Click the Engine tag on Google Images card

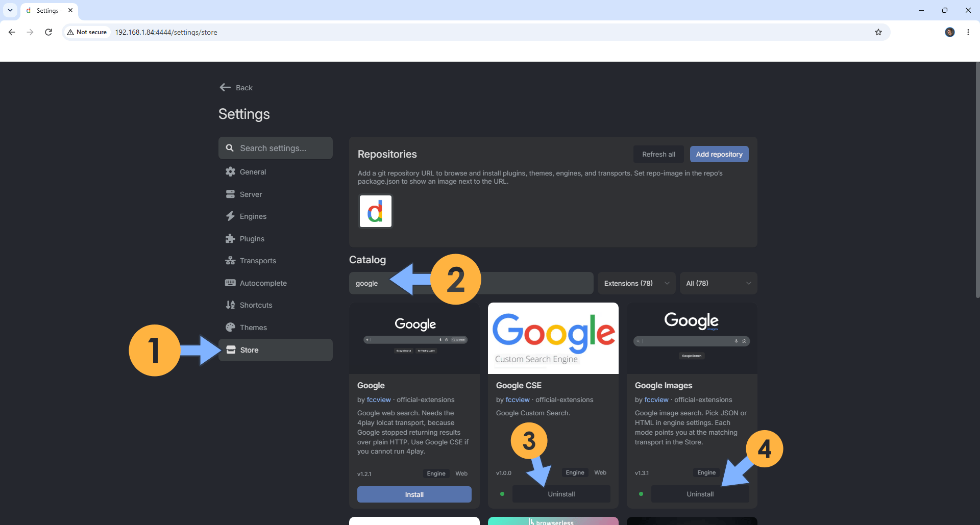[706, 472]
